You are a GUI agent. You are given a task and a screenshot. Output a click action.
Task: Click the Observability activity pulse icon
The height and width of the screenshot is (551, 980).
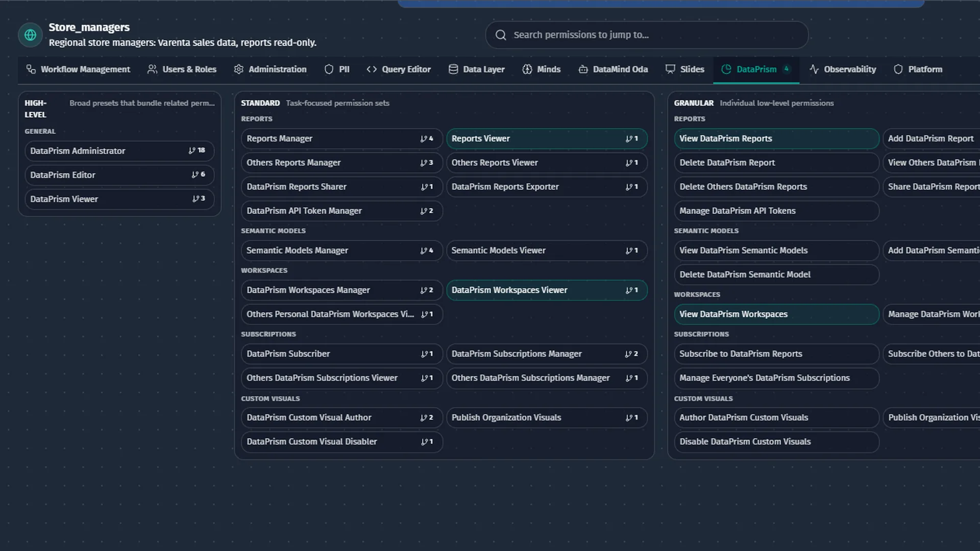(x=814, y=69)
